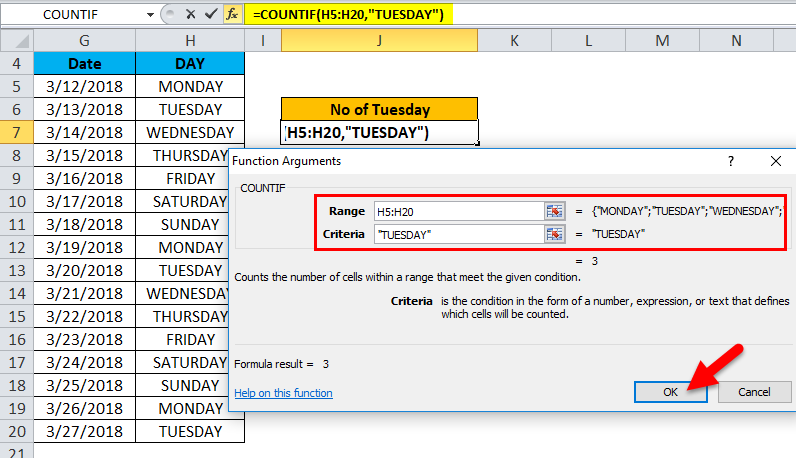Select date cell 3/24/2018

pos(84,363)
